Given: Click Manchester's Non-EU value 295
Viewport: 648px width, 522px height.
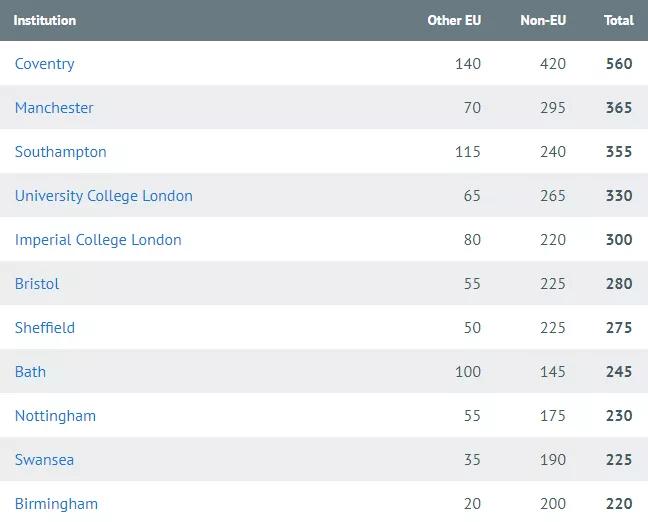Looking at the screenshot, I should tap(552, 108).
